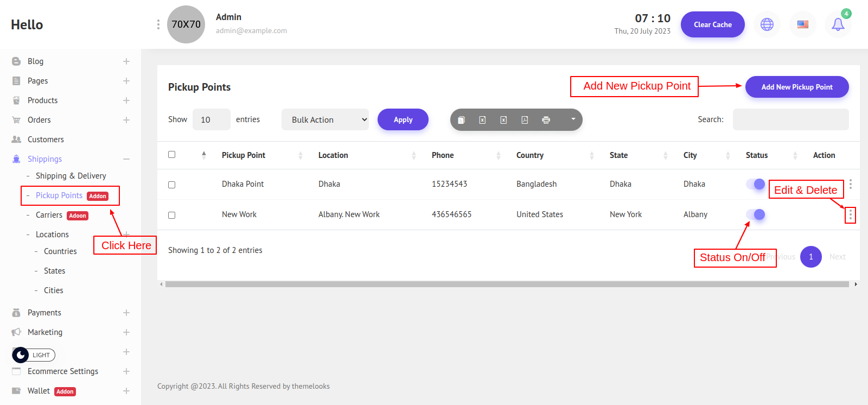Open the notifications bell
The height and width of the screenshot is (405, 868).
(x=838, y=24)
